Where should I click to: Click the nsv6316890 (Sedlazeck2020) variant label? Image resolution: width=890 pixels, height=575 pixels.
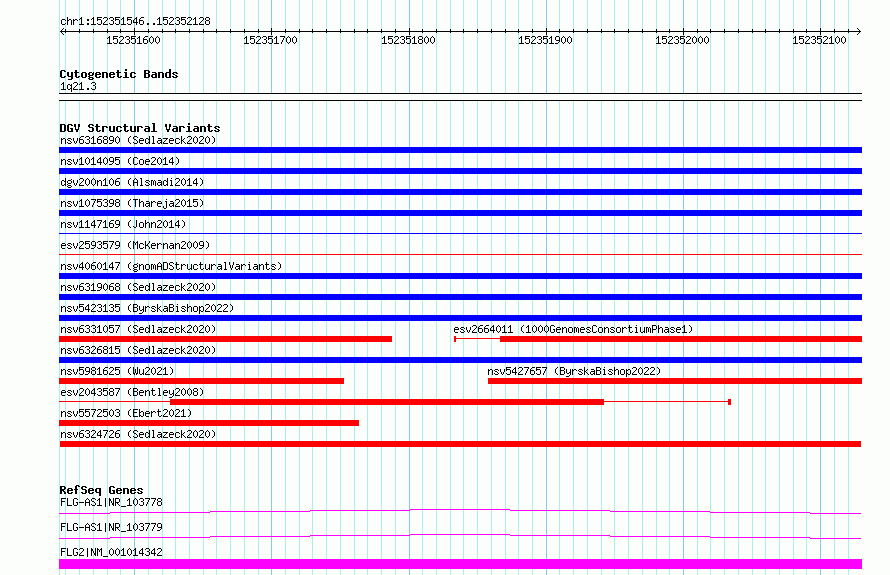pyautogui.click(x=138, y=140)
